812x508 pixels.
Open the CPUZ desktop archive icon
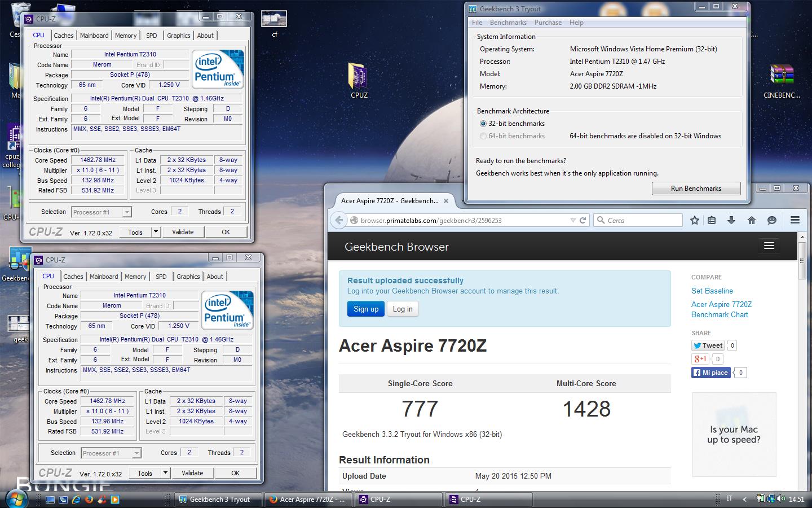point(359,80)
